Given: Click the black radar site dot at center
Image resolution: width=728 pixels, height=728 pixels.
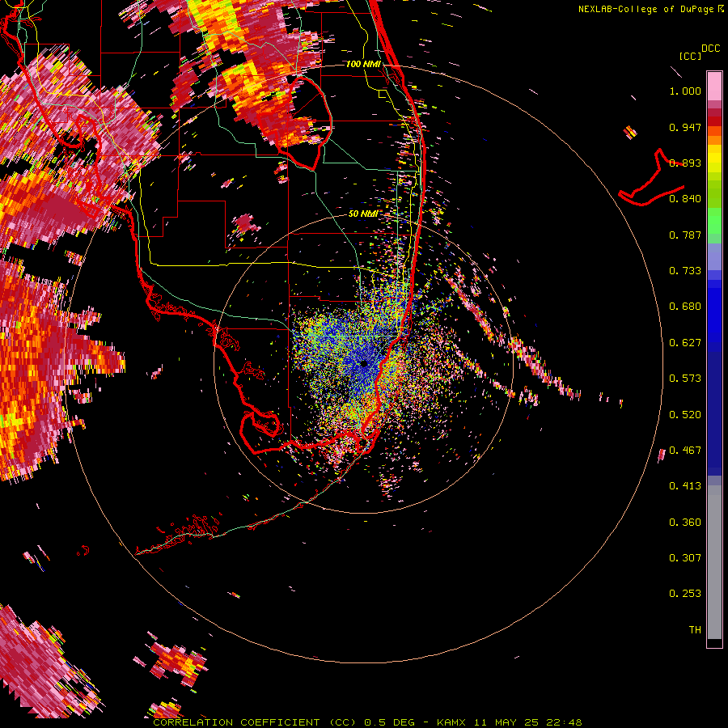Looking at the screenshot, I should tap(364, 364).
